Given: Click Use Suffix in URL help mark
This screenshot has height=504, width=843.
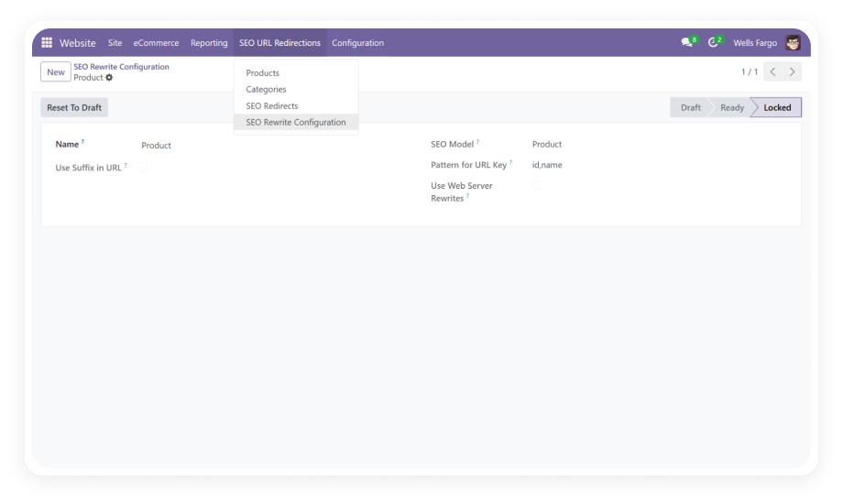Looking at the screenshot, I should (x=126, y=165).
